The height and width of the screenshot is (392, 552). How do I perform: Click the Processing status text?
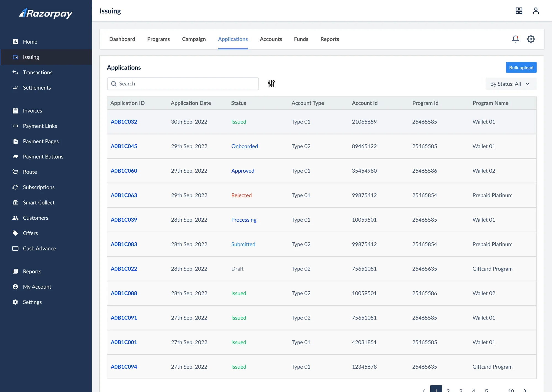pos(244,220)
